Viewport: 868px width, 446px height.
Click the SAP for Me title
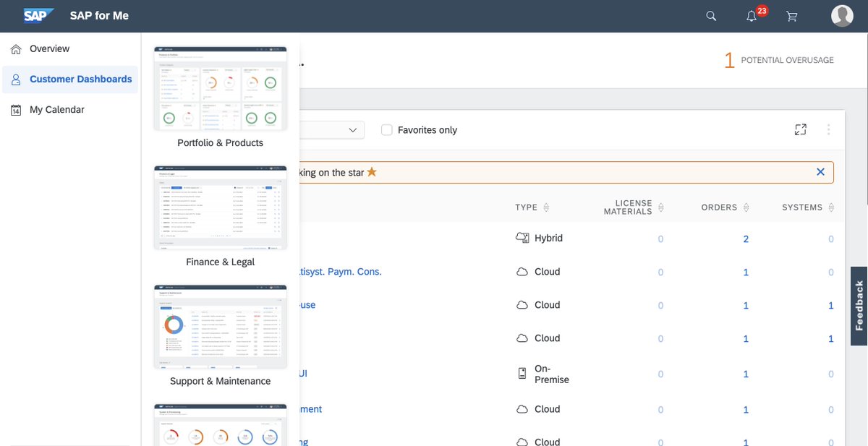99,16
